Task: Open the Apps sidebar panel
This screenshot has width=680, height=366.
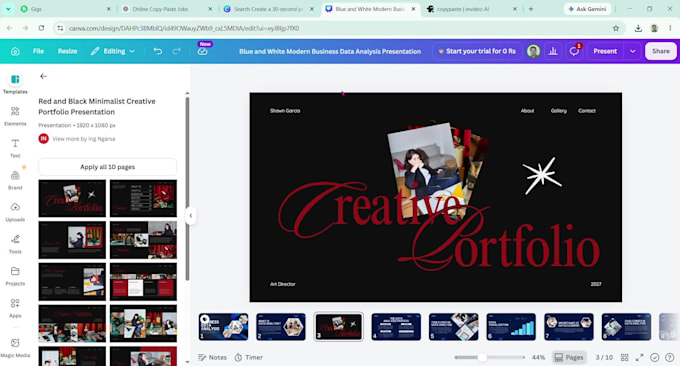Action: tap(15, 308)
